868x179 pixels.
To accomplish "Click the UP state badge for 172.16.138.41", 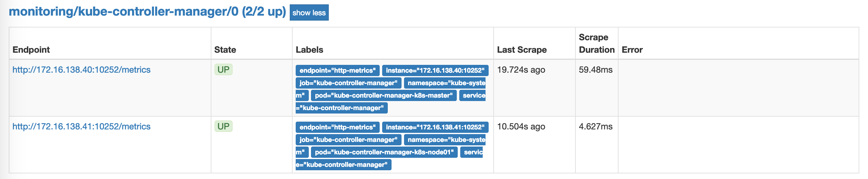I will point(224,127).
